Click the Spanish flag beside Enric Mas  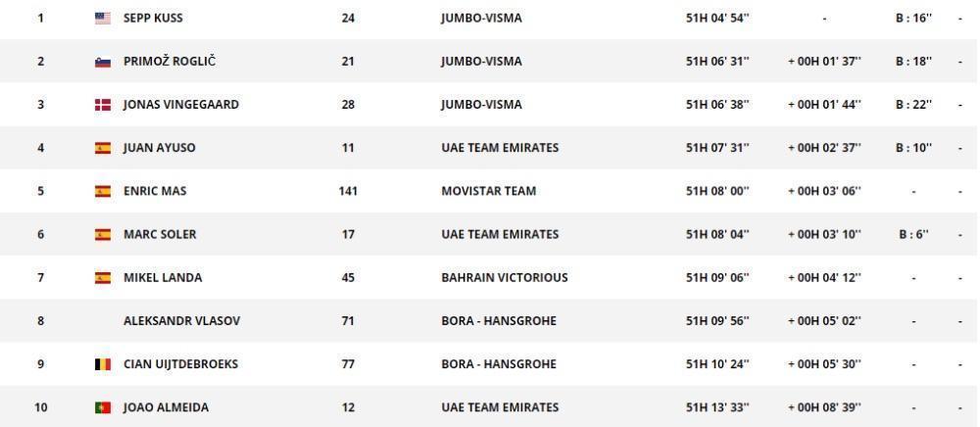[103, 191]
